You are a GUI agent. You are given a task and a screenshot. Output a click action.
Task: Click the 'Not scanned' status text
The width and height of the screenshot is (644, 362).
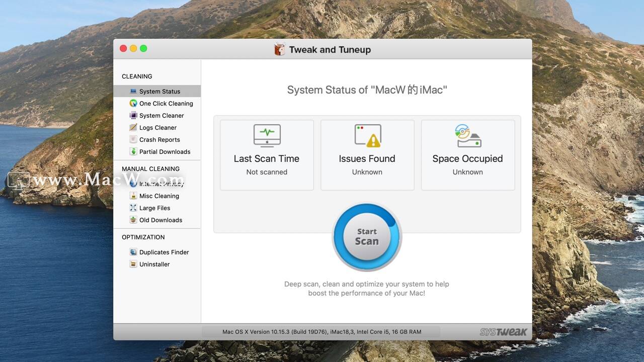click(267, 172)
